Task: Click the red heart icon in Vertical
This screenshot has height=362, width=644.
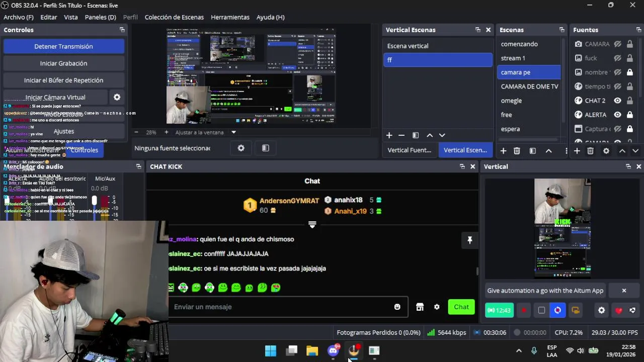Action: point(619,310)
